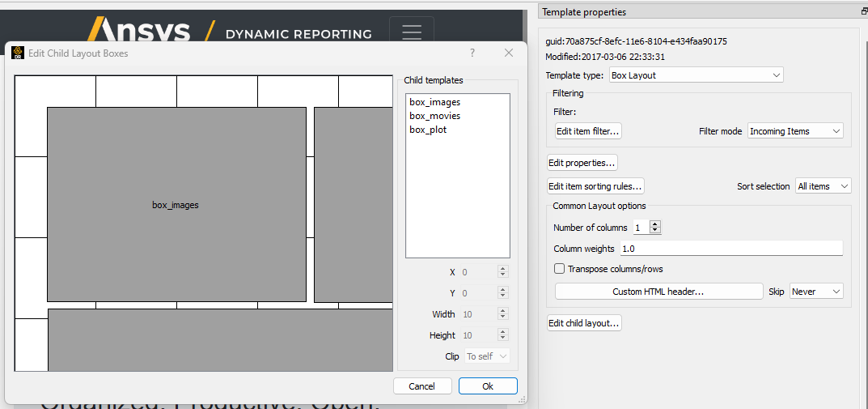Click Edit item filter button

tap(588, 131)
